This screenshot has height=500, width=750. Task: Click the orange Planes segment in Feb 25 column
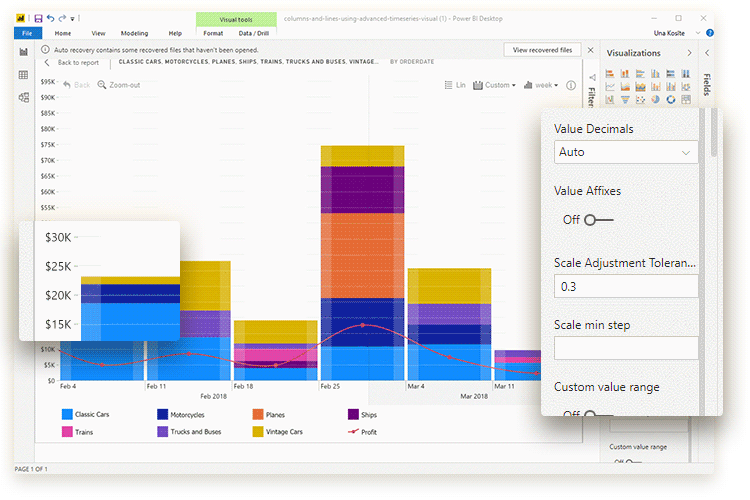[362, 256]
